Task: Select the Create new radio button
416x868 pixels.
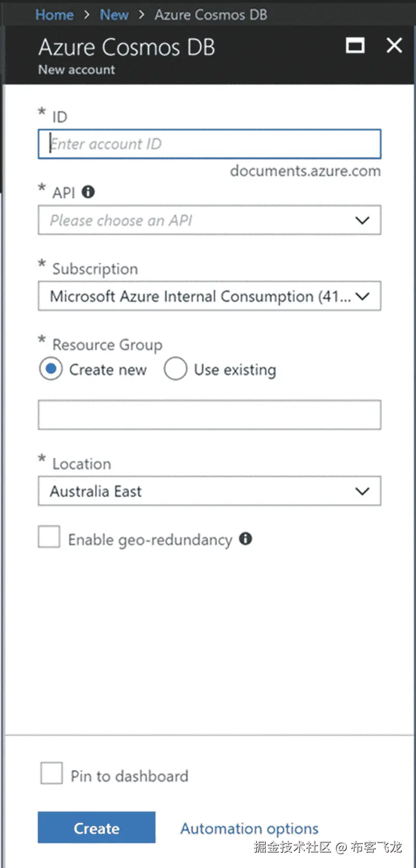Action: pyautogui.click(x=51, y=369)
